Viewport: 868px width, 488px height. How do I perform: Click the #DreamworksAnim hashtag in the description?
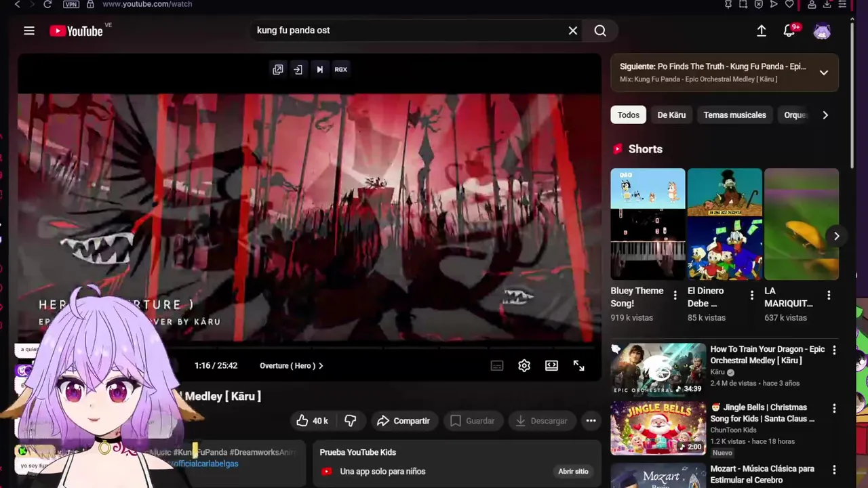tap(262, 453)
